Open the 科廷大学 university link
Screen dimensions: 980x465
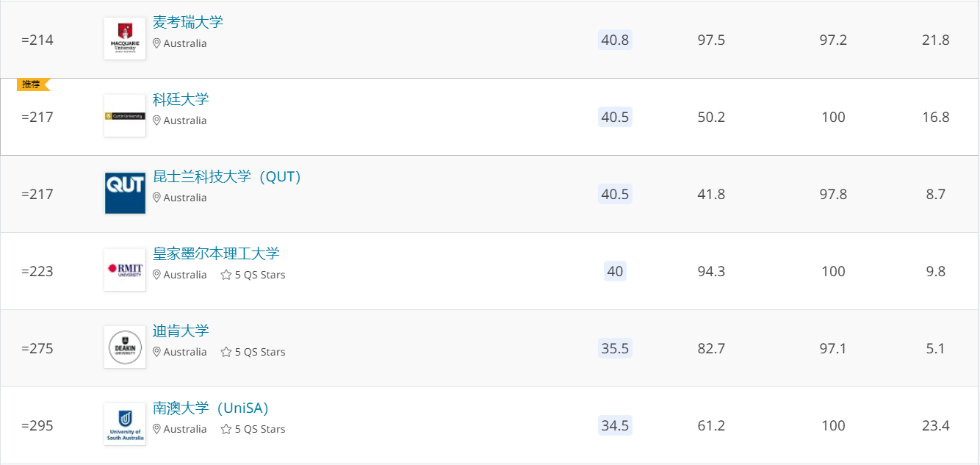[181, 99]
